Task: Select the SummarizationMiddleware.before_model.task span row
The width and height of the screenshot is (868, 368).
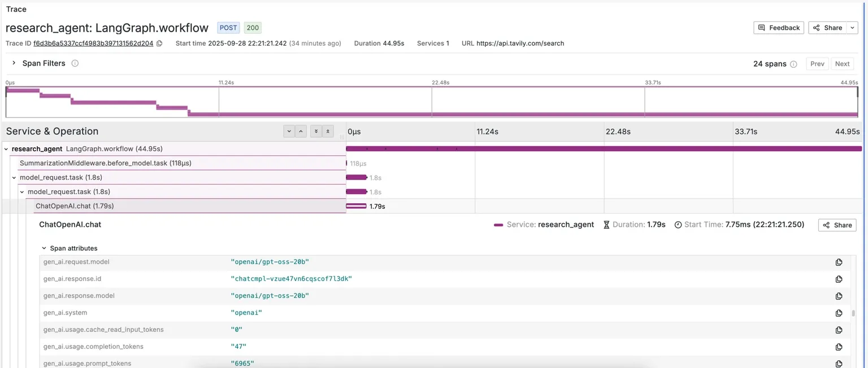Action: 105,163
